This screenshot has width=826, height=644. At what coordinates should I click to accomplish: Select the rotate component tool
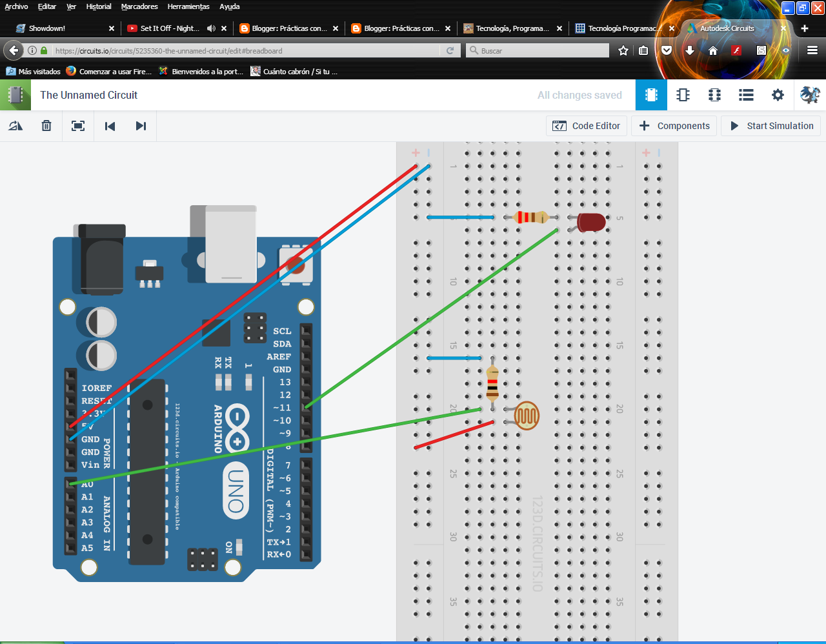click(x=15, y=126)
